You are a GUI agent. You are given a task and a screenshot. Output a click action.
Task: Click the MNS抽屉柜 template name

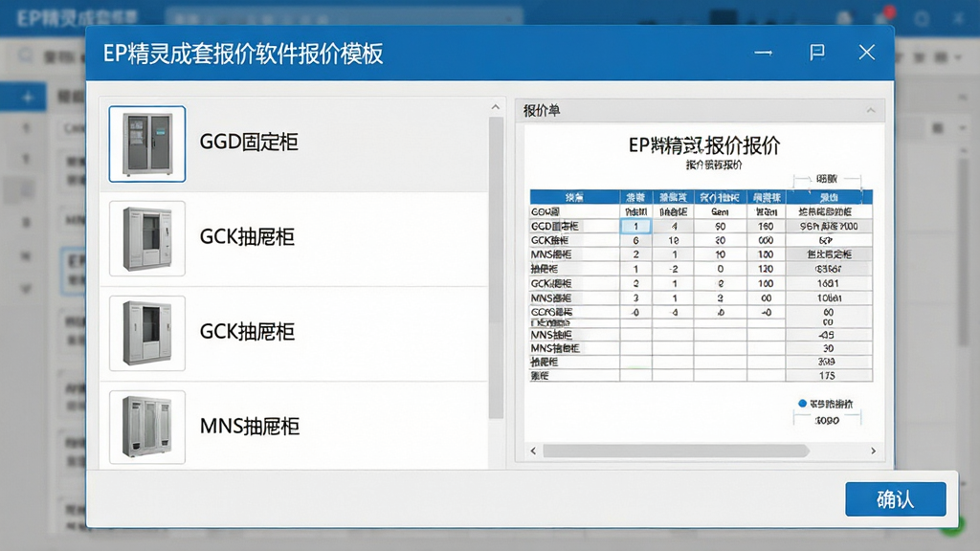point(250,427)
